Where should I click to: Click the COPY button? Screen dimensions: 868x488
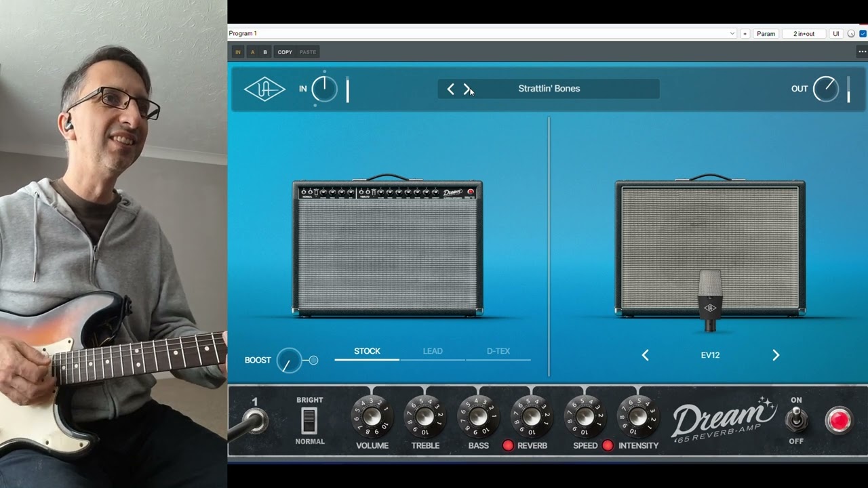pos(285,52)
